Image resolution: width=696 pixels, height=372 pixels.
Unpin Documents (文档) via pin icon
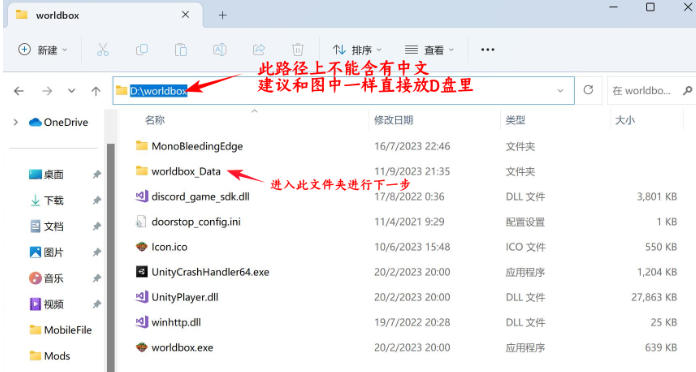point(97,226)
